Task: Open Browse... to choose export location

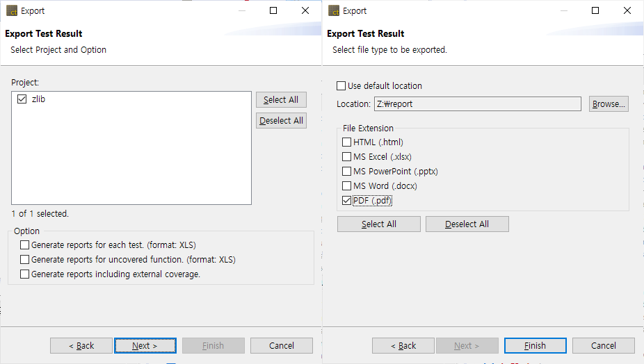Action: (x=609, y=104)
